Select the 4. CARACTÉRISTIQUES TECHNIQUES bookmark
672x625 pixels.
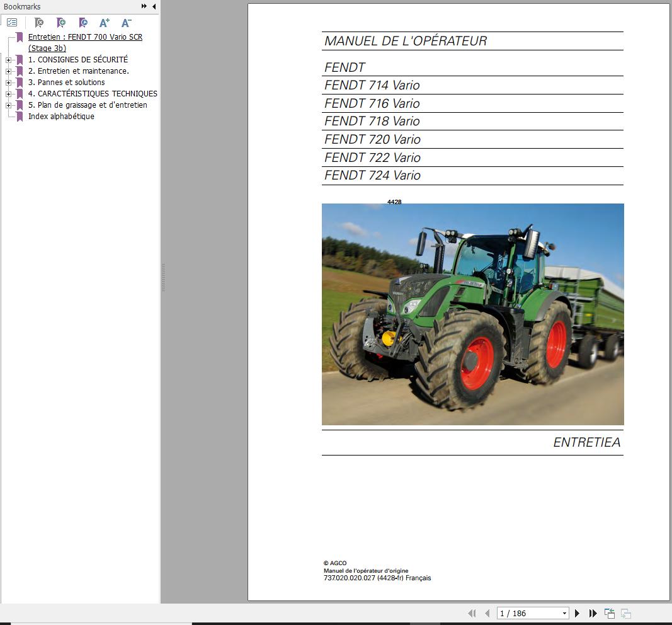coord(93,93)
